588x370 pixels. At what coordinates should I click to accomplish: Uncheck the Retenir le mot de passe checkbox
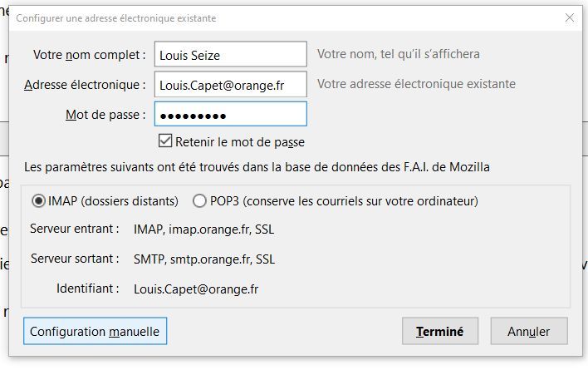click(164, 141)
